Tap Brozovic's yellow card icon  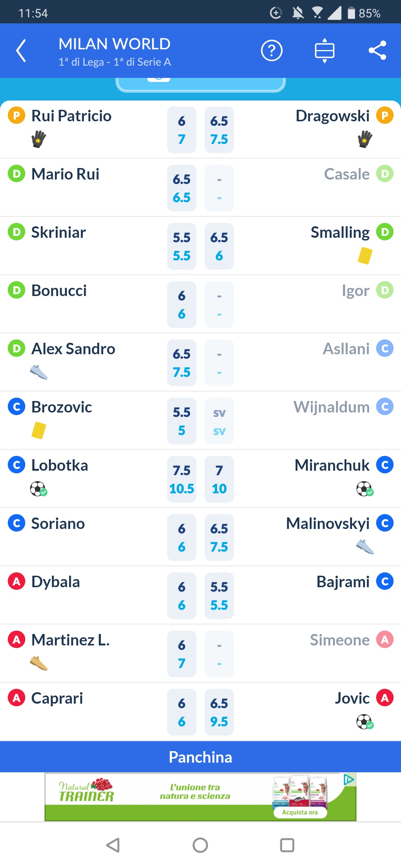pos(39,430)
